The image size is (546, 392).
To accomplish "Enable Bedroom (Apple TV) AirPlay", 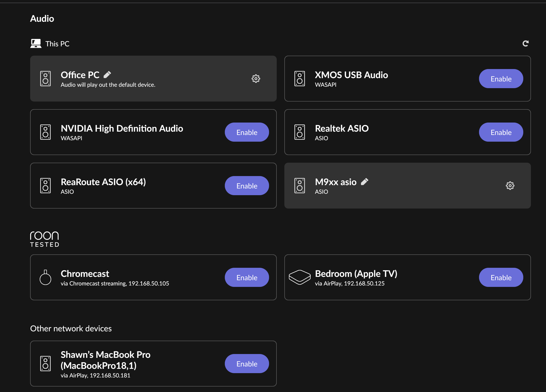I will pos(501,277).
